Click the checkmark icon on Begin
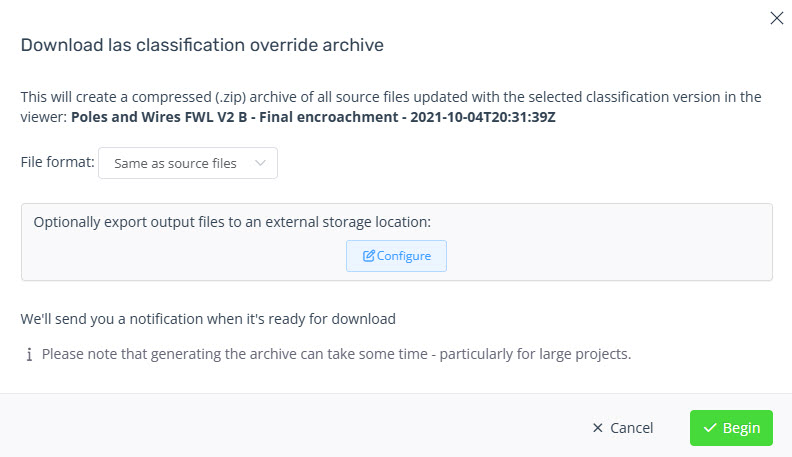Screen dimensions: 792x457 tap(710, 428)
